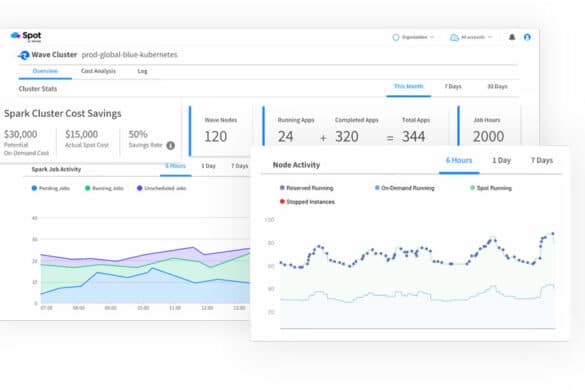The width and height of the screenshot is (585, 390).
Task: Click the Organization circle icon
Action: (396, 37)
